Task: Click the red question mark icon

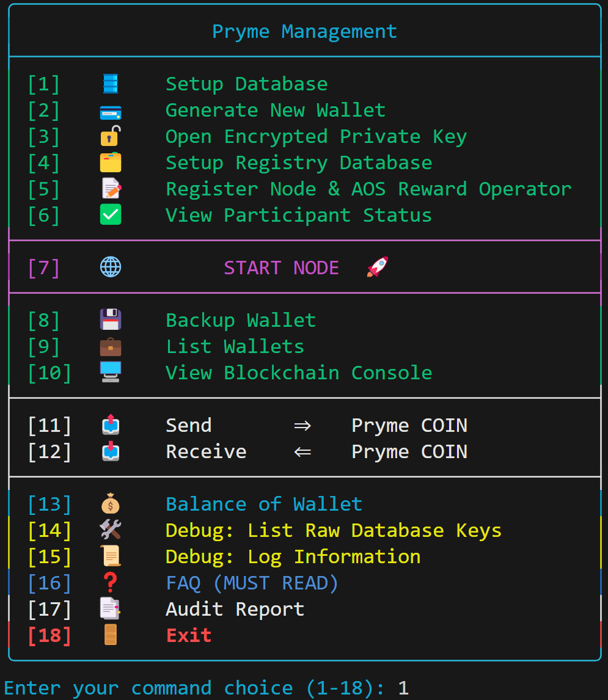Action: pyautogui.click(x=111, y=583)
